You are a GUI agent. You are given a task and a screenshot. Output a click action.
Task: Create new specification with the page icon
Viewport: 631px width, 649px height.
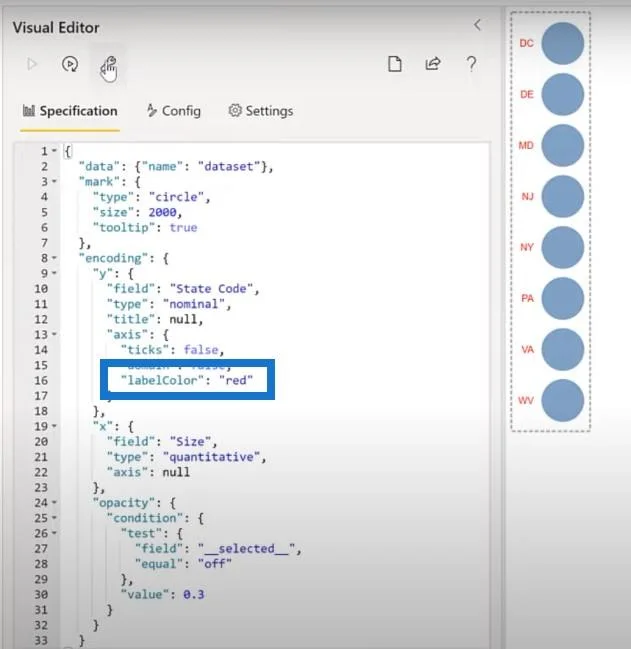click(x=395, y=64)
